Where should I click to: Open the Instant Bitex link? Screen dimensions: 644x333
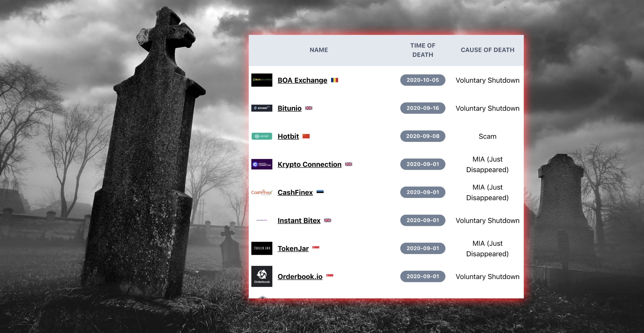[299, 220]
